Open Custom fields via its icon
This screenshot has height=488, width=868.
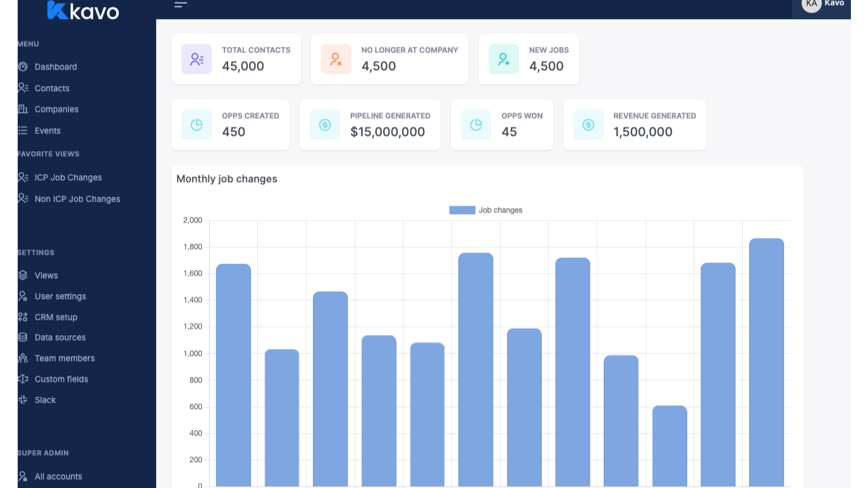click(x=23, y=379)
